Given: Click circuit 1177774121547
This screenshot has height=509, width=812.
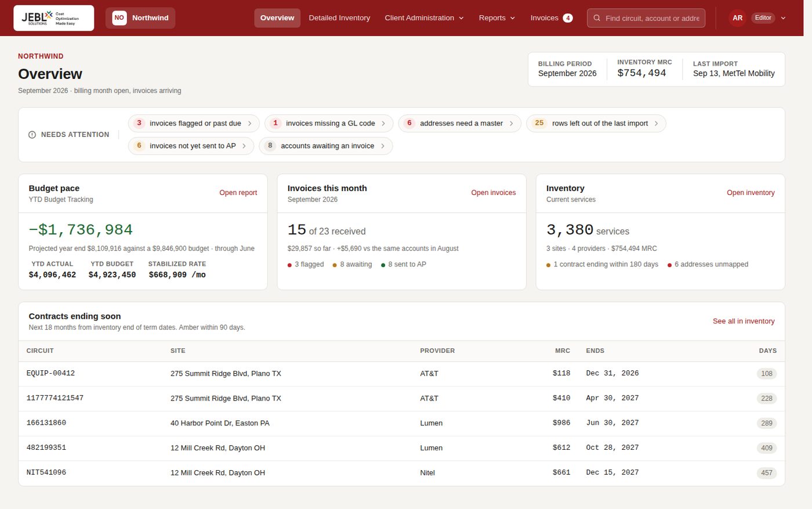Looking at the screenshot, I should click(55, 398).
